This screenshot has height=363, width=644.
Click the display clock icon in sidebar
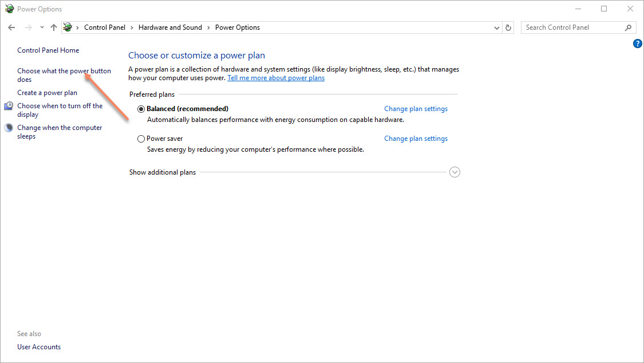pos(9,106)
